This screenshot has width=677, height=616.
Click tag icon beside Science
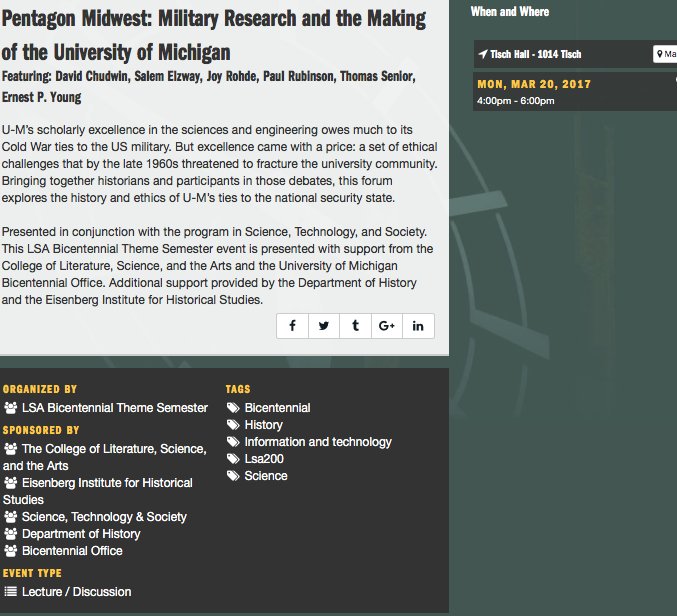[233, 476]
